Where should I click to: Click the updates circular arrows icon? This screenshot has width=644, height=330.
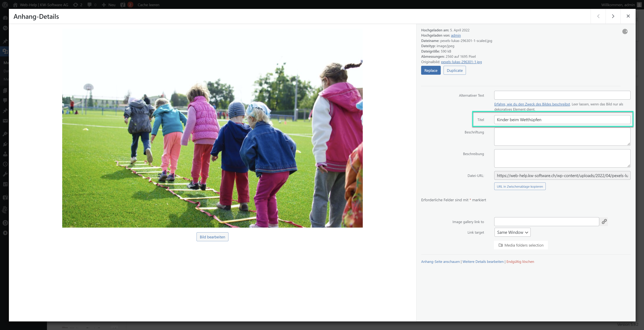(x=75, y=5)
